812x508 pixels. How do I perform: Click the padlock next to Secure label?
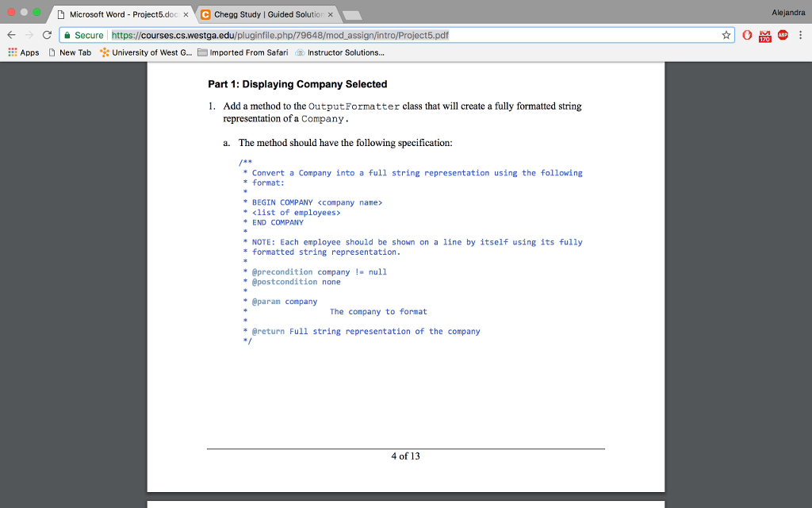click(68, 35)
